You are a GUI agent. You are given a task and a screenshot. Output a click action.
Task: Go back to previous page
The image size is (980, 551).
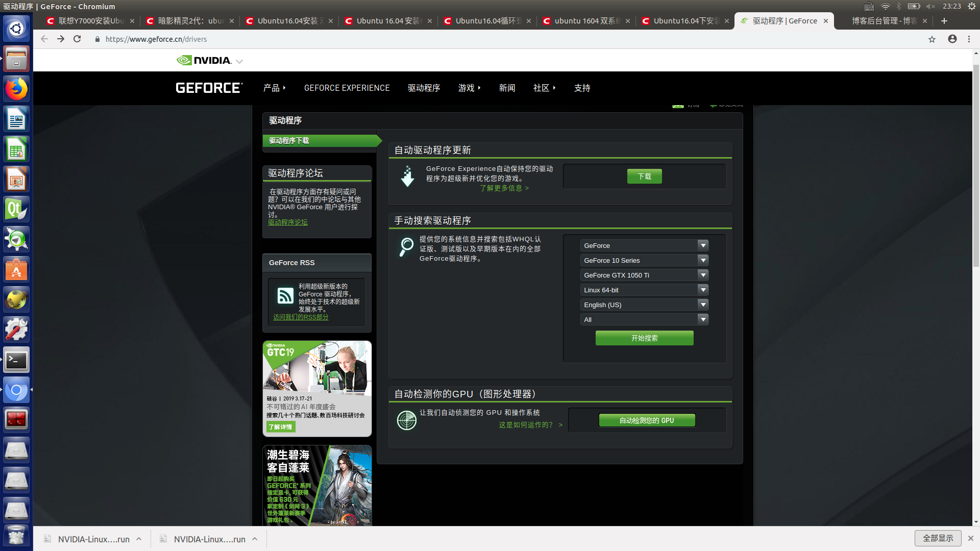pos(44,39)
